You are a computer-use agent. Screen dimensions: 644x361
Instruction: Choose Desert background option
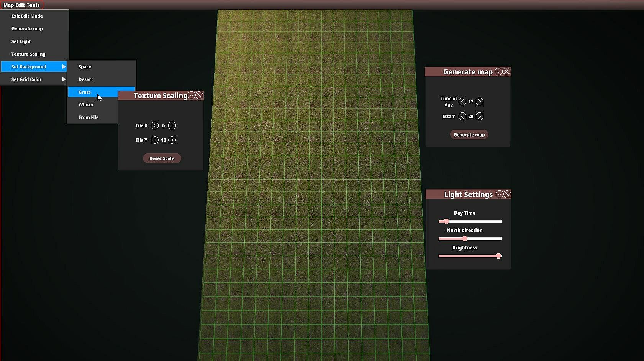[x=102, y=79]
